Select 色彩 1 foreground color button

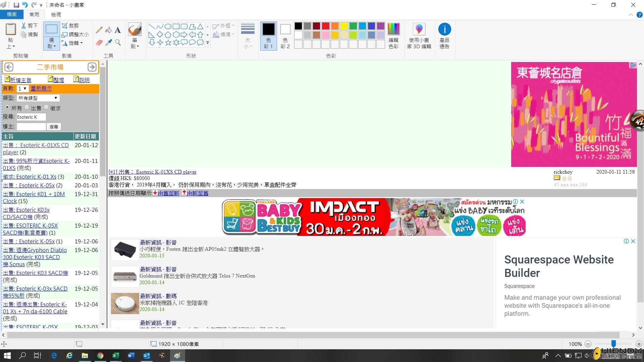[x=268, y=36]
